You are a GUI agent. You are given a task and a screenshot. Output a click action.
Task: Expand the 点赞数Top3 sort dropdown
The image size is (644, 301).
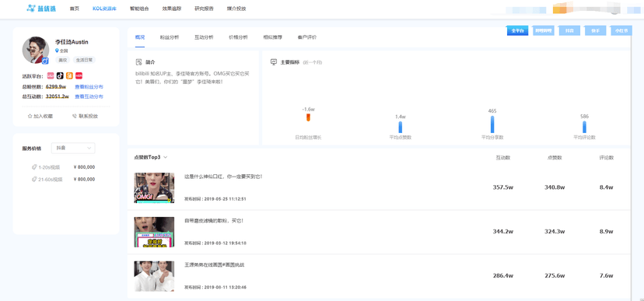(x=151, y=157)
